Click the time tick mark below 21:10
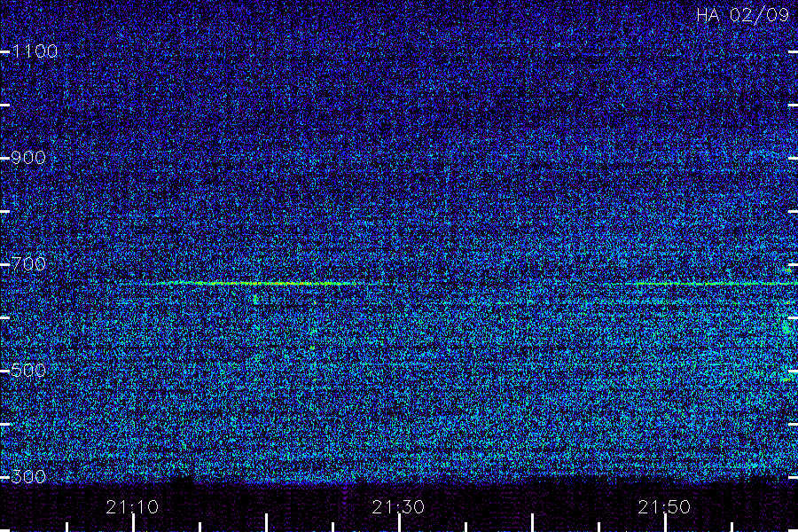798x532 pixels. [133, 523]
